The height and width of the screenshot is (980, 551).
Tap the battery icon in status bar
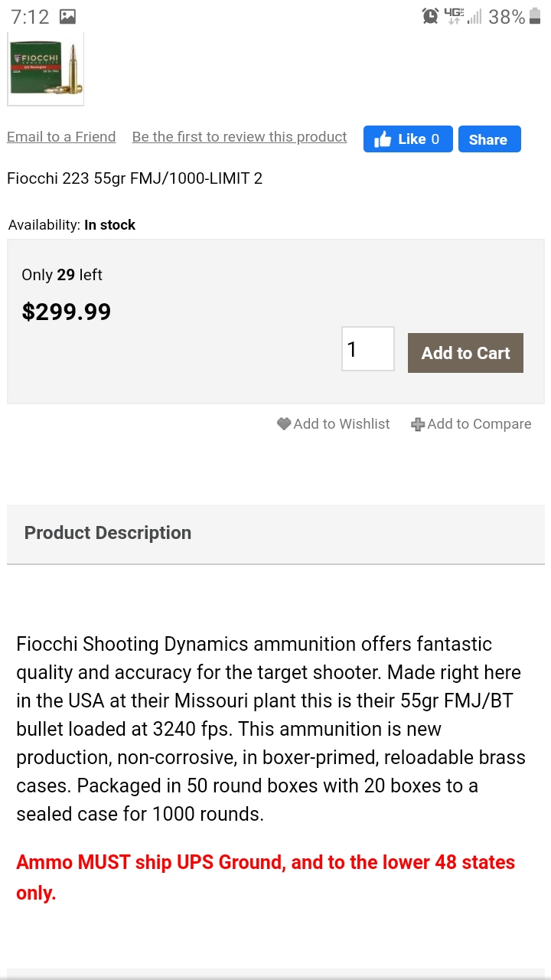[534, 16]
